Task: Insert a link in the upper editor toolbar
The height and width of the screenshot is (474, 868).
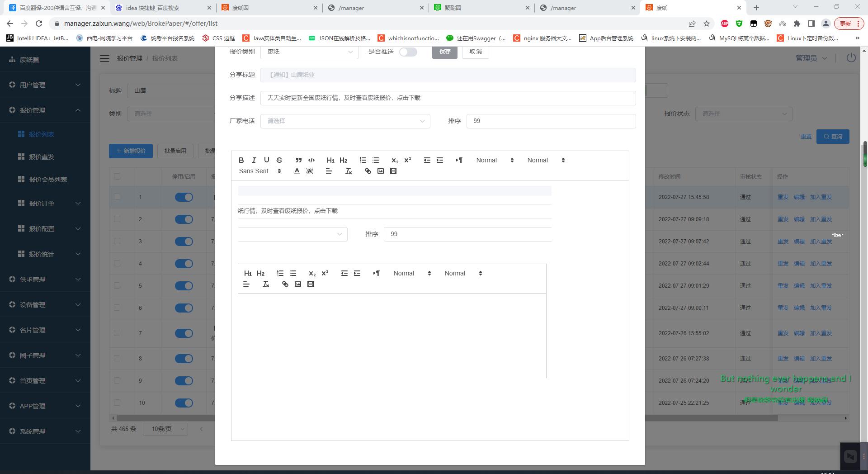Action: click(x=368, y=171)
